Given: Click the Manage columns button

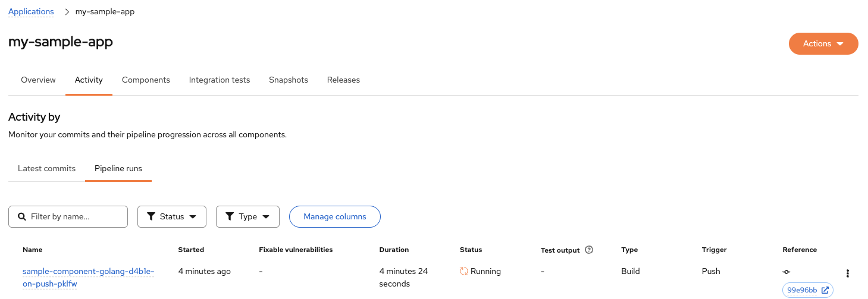Looking at the screenshot, I should pos(335,216).
